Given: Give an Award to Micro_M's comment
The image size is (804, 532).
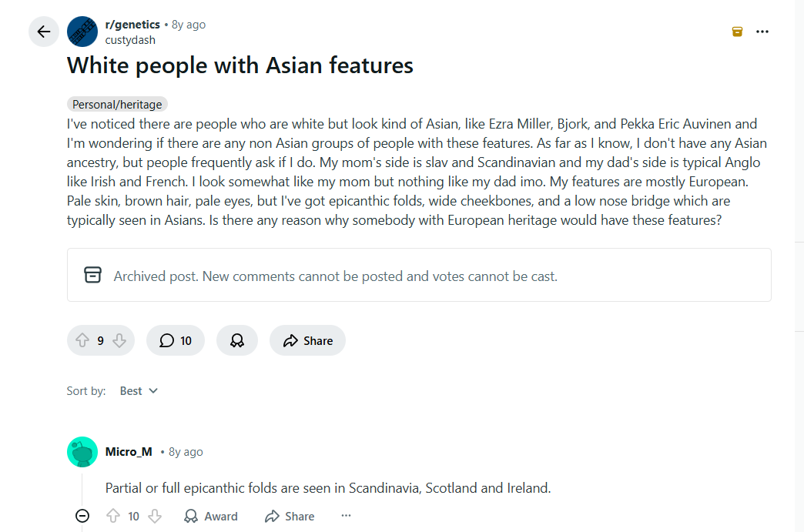Looking at the screenshot, I should 211,516.
